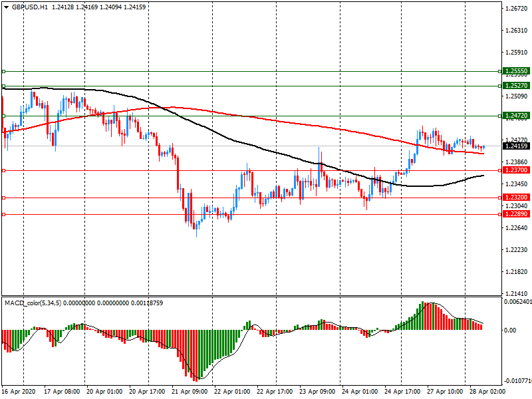Select the MACD scale 0.00 value

[510, 330]
